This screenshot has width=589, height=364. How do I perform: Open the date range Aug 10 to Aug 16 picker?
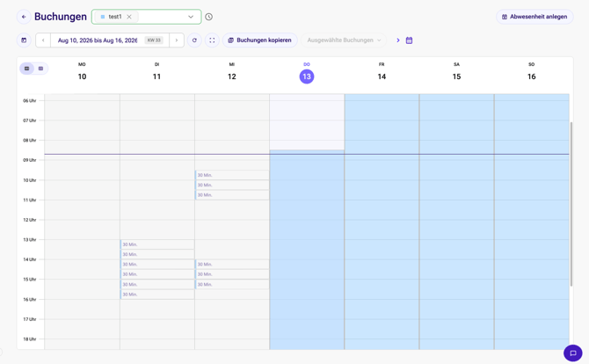98,40
